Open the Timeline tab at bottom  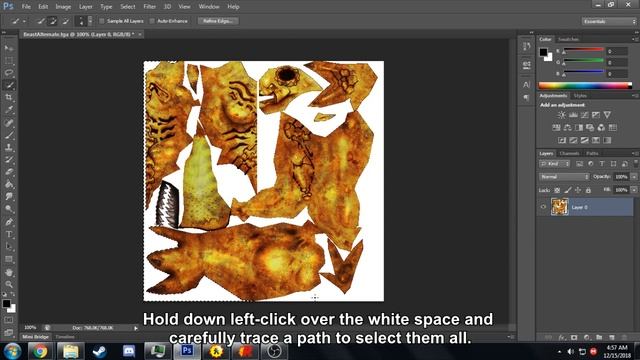(65, 337)
